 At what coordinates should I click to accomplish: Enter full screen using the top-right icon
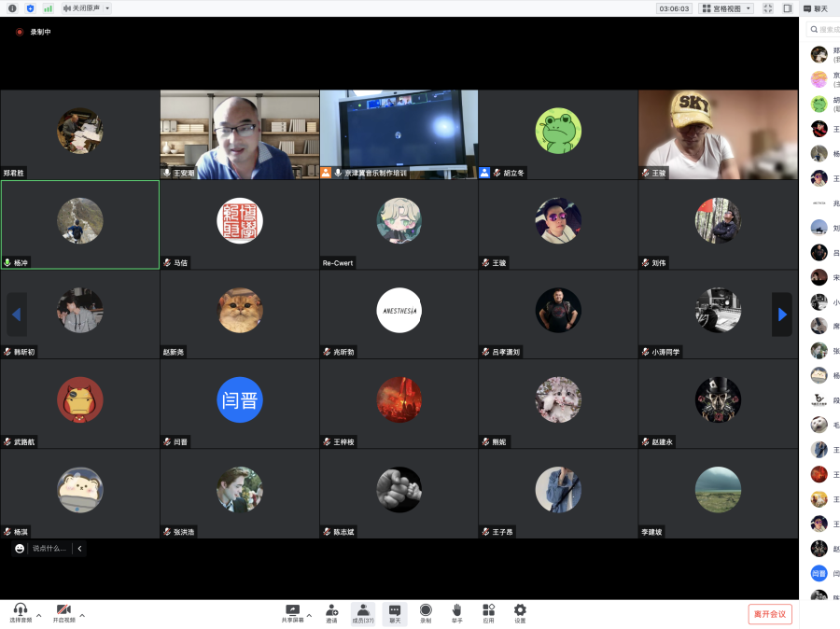(768, 8)
